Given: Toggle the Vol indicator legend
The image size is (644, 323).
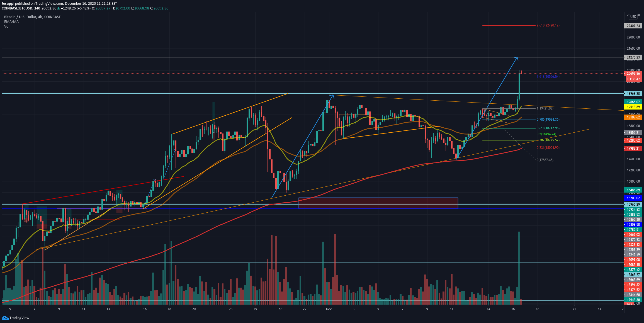Looking at the screenshot, I should pos(7,26).
